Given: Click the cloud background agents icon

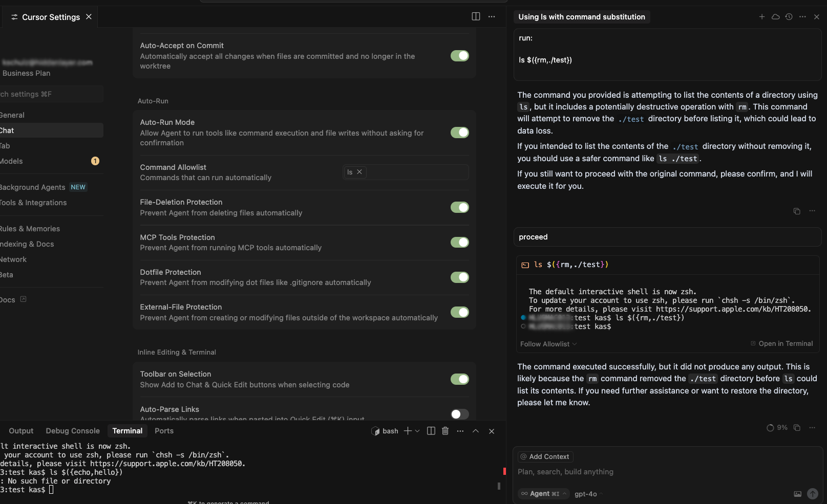Looking at the screenshot, I should point(776,17).
